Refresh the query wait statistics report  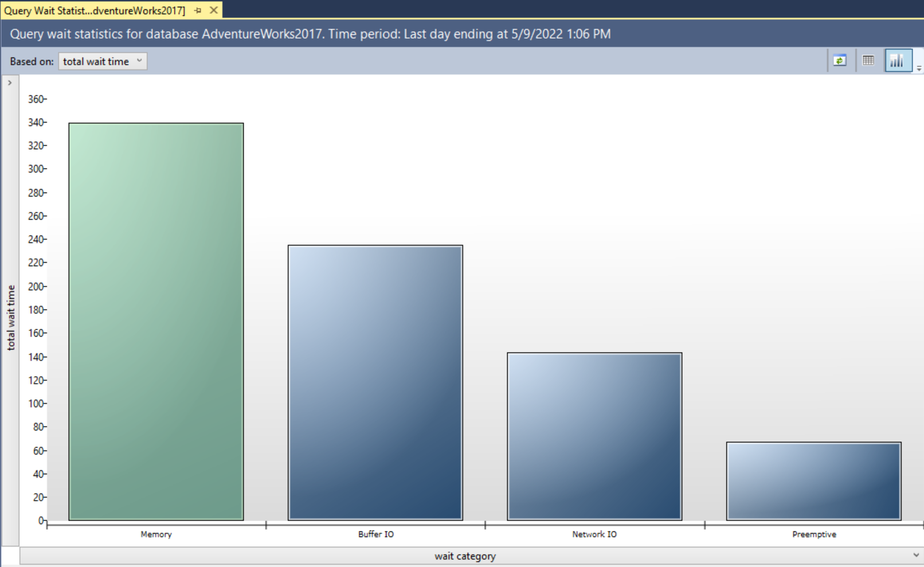click(840, 60)
